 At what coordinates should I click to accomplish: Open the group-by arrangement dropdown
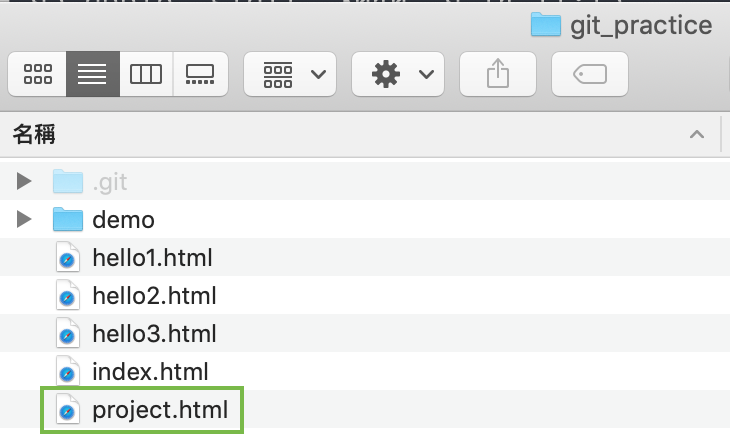pyautogui.click(x=290, y=74)
